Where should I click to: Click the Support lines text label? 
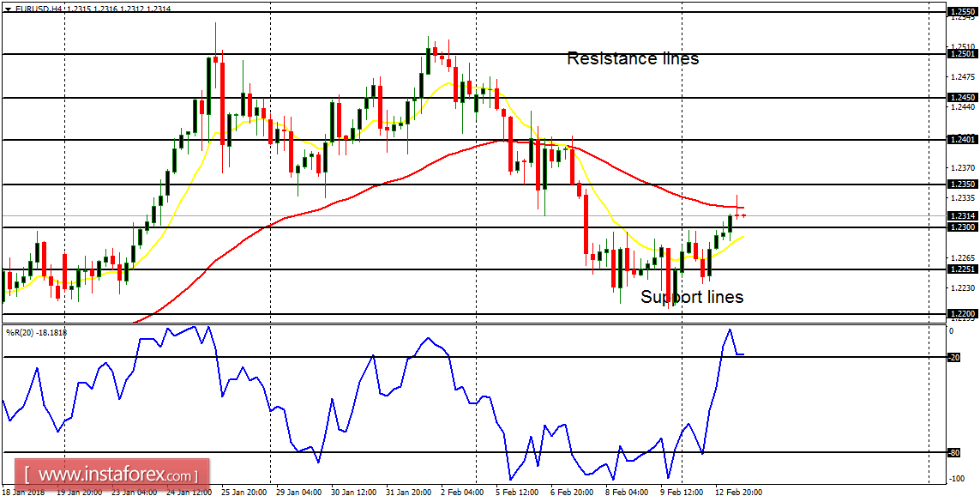coord(692,298)
